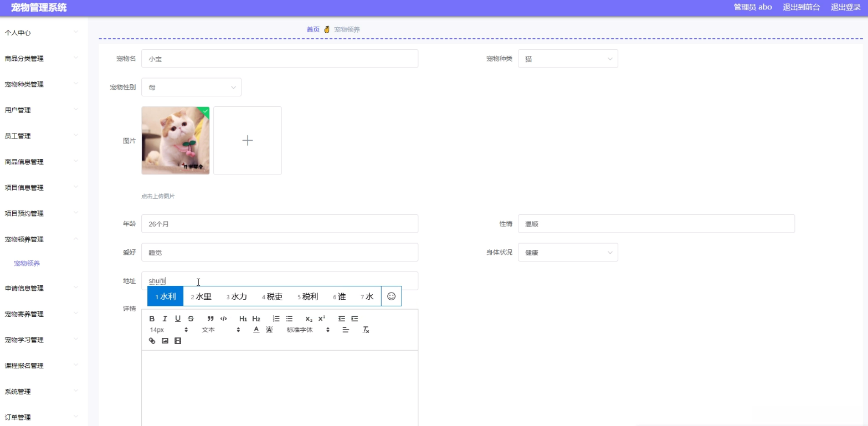The width and height of the screenshot is (868, 426).
Task: Choose IME candidate 水利
Action: pyautogui.click(x=165, y=296)
